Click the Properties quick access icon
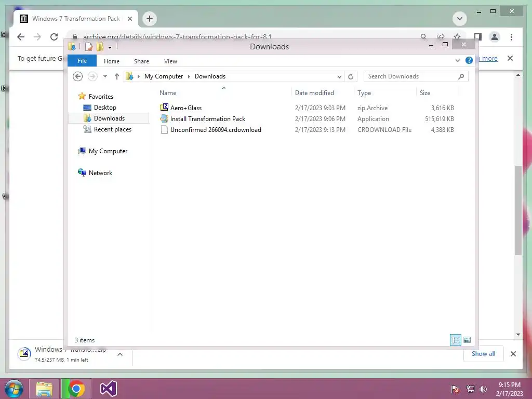This screenshot has height=399, width=532. coord(88,47)
